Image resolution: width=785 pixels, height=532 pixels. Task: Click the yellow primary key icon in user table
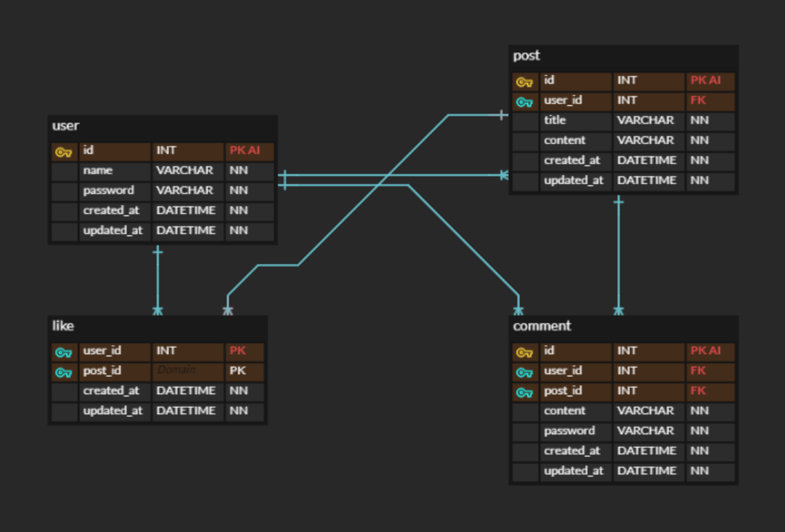pos(64,151)
